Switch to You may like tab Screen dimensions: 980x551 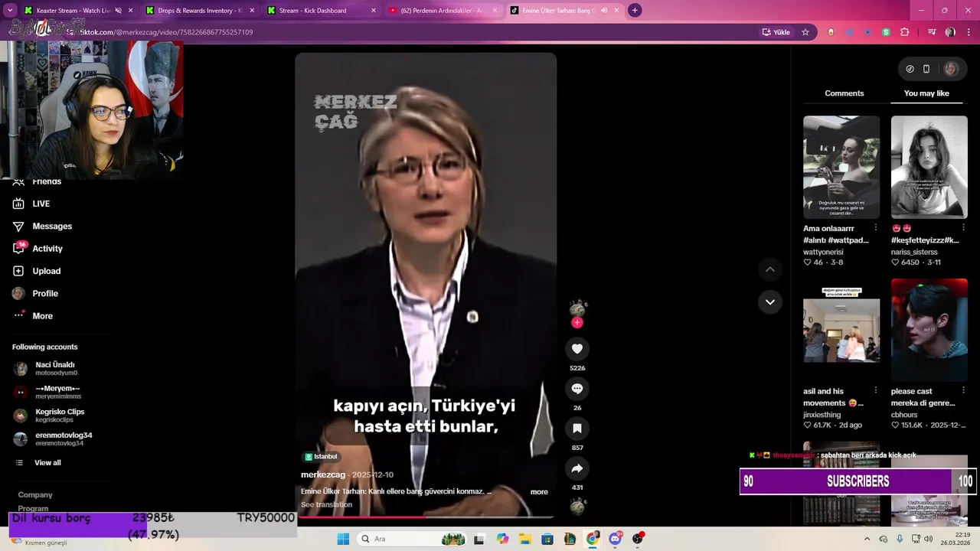pyautogui.click(x=926, y=93)
